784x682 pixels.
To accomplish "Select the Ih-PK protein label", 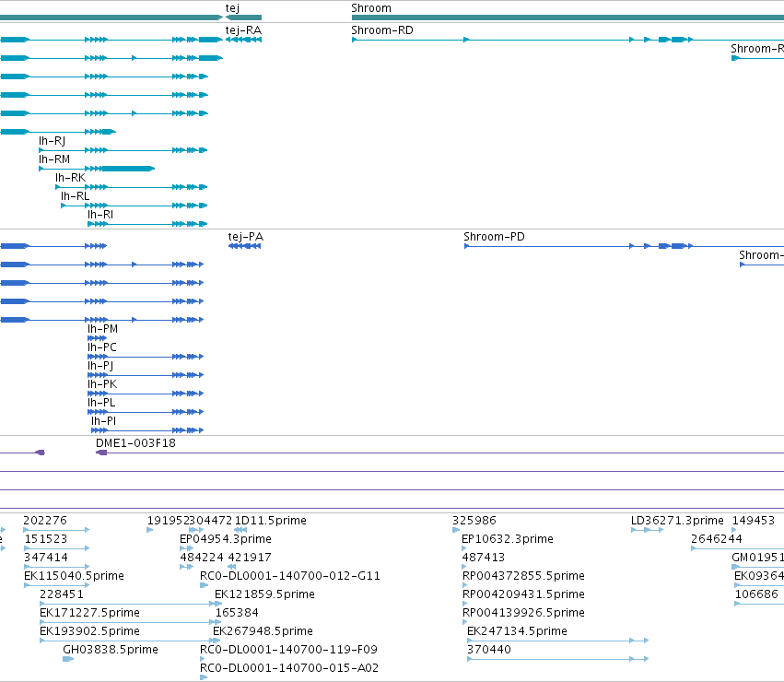I will tap(102, 384).
